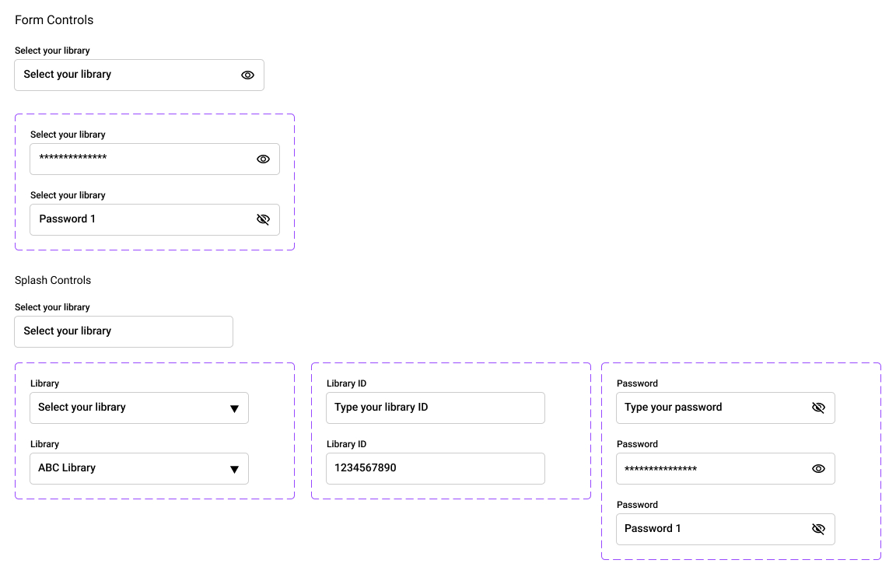The image size is (896, 588).
Task: Open dropdown showing 'Select your library' under Library label
Action: click(124, 408)
